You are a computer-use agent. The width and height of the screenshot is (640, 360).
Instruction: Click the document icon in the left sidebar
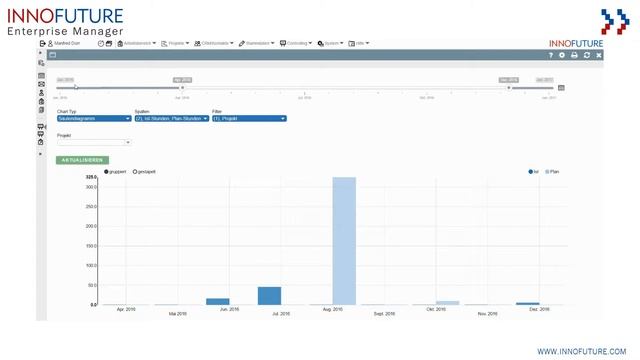point(41,110)
